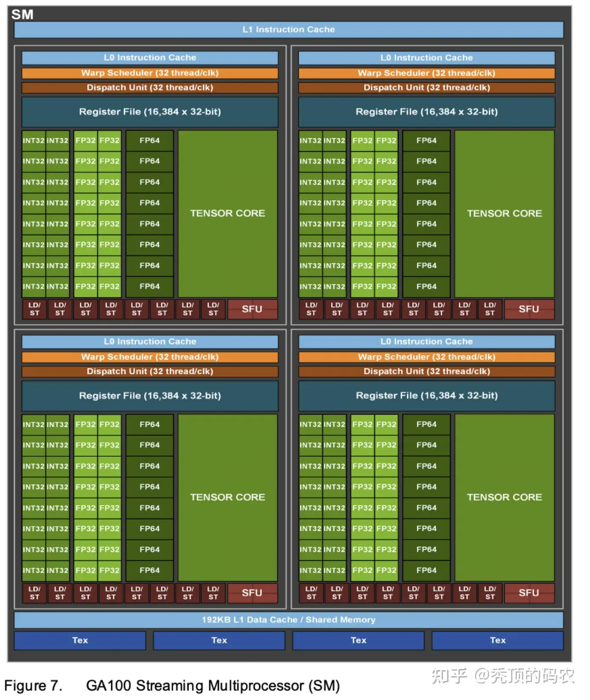
Task: Select the top-right partition's TENSOR CORE block
Action: [504, 213]
